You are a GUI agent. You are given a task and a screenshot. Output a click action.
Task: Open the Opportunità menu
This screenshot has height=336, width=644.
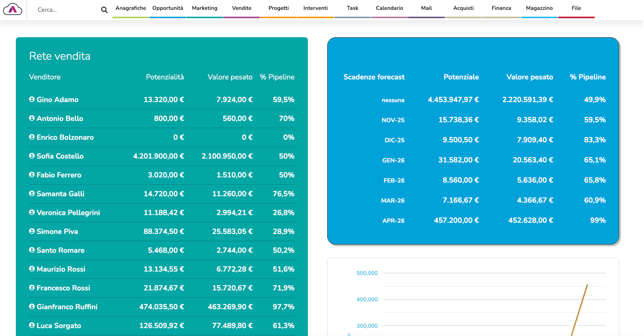168,8
